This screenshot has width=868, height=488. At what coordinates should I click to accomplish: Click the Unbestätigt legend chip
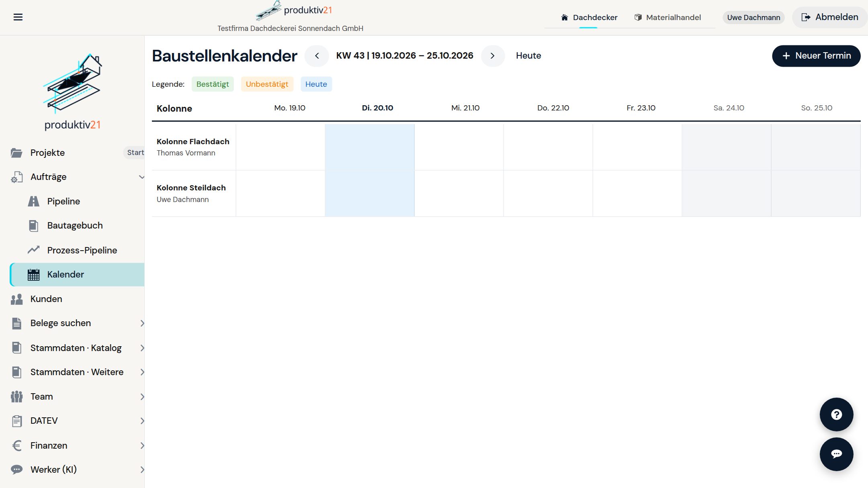pyautogui.click(x=267, y=84)
